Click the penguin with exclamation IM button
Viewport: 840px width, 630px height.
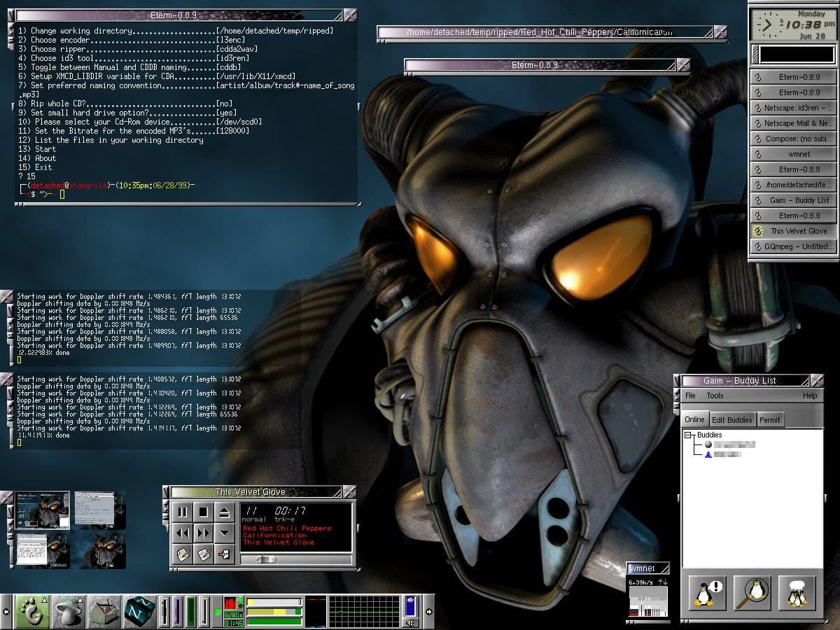coord(707,594)
